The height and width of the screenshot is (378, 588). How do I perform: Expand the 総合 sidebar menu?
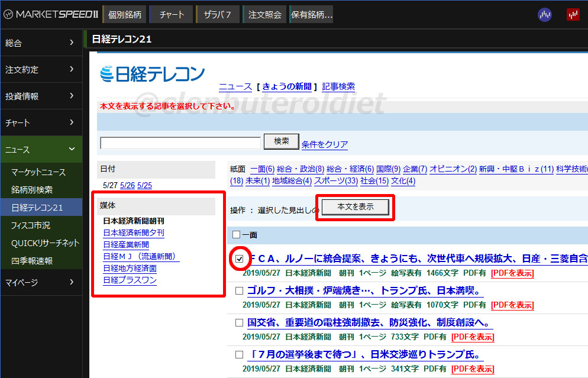(x=41, y=43)
